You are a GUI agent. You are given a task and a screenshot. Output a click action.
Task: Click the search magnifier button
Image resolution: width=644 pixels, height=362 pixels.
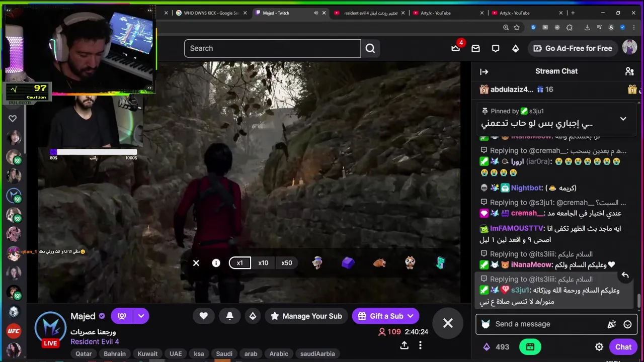(370, 48)
